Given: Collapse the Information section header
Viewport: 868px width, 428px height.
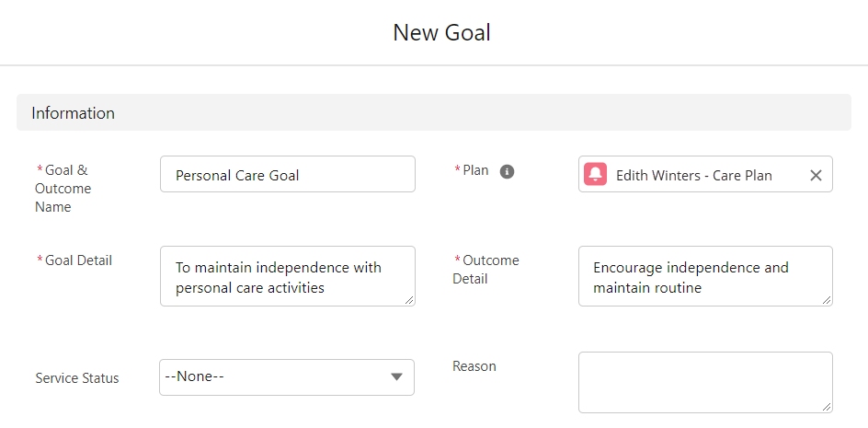Looking at the screenshot, I should point(434,112).
